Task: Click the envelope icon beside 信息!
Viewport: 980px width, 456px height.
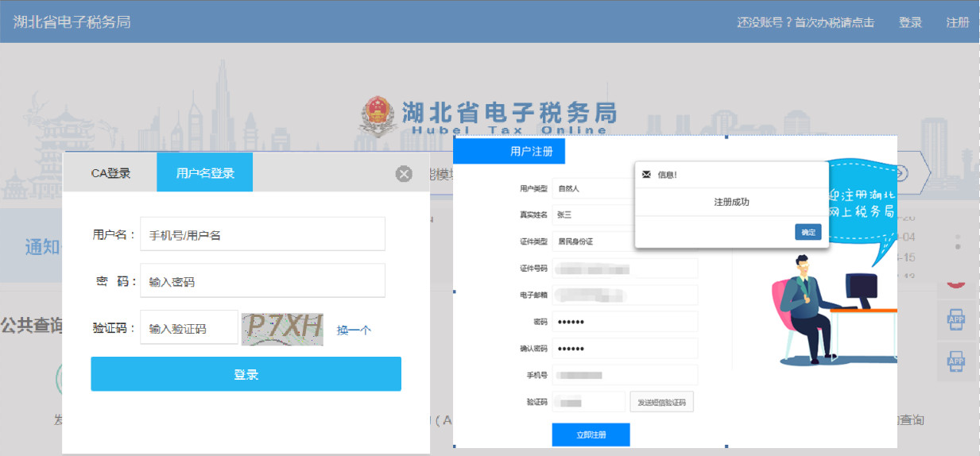Action: point(646,174)
